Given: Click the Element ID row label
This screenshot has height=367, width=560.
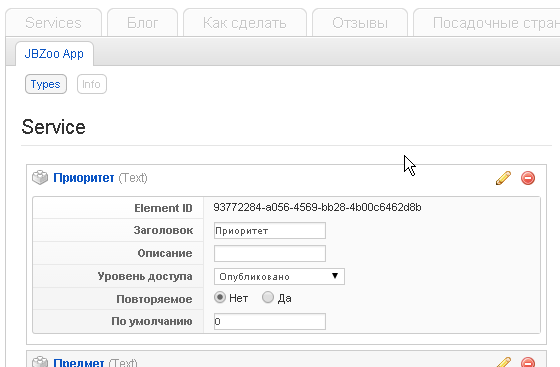Looking at the screenshot, I should 163,208.
